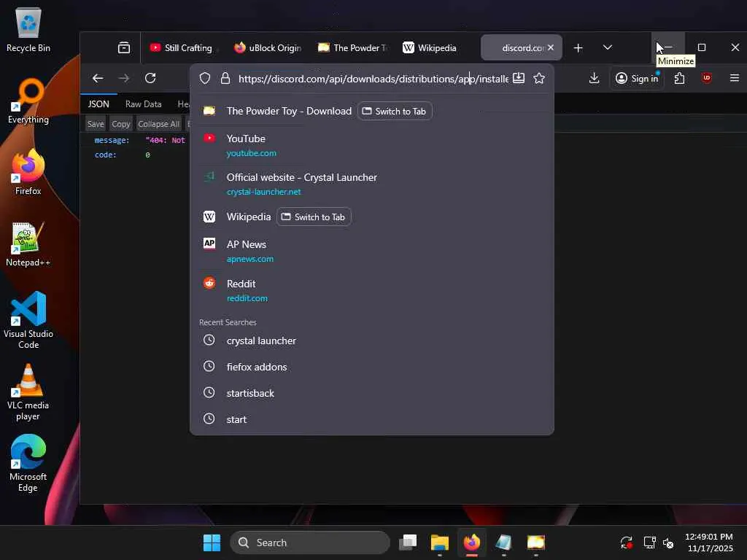The height and width of the screenshot is (560, 747).
Task: Open File Explorer from the taskbar
Action: [x=440, y=542]
